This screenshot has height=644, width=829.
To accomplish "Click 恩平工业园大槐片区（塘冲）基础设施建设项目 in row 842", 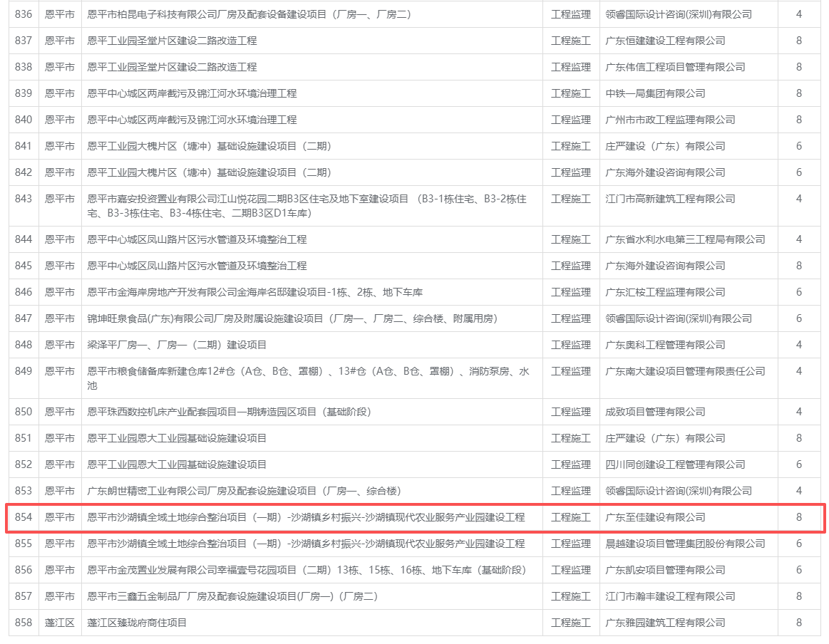I will tap(210, 173).
